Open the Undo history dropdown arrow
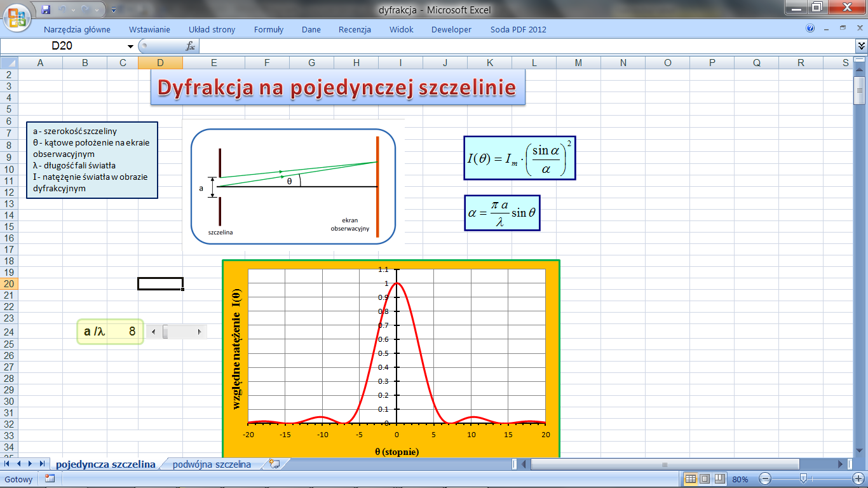Image resolution: width=868 pixels, height=488 pixels. (x=72, y=10)
